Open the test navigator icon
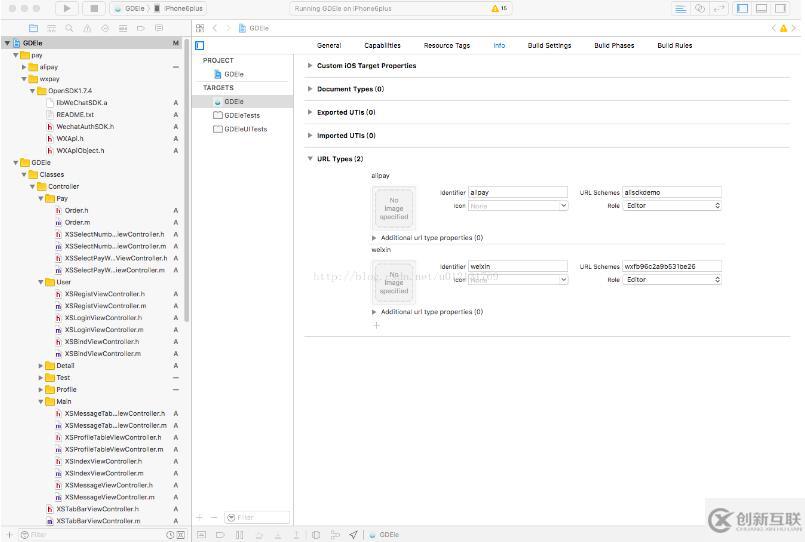Image resolution: width=805 pixels, height=542 pixels. 105,28
